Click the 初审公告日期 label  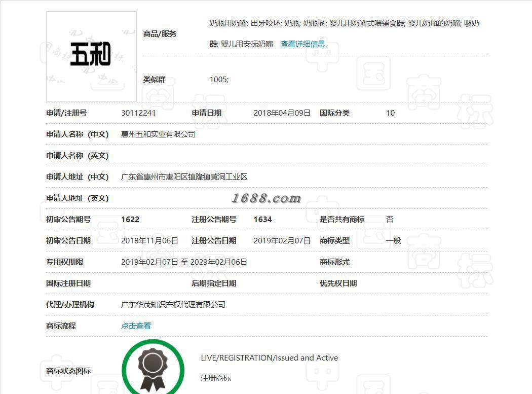click(x=68, y=241)
